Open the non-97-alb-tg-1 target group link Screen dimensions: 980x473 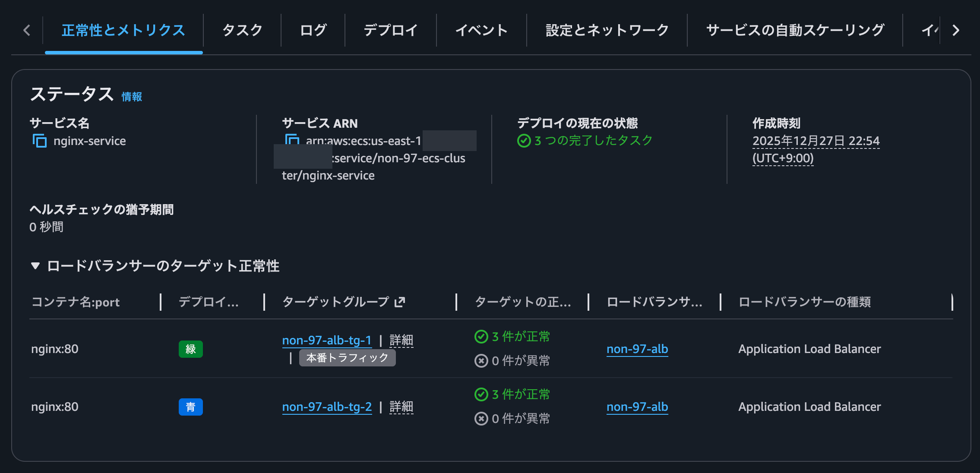pyautogui.click(x=327, y=341)
